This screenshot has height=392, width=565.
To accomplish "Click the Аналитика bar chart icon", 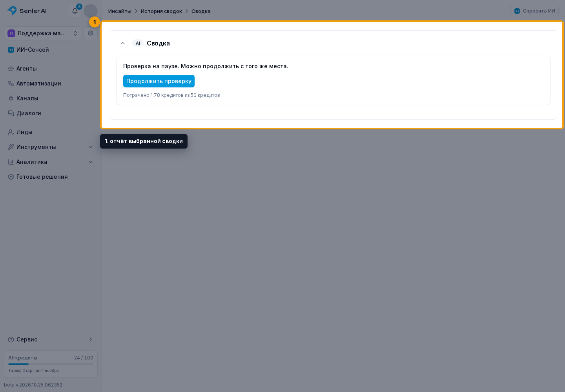I will tap(11, 162).
